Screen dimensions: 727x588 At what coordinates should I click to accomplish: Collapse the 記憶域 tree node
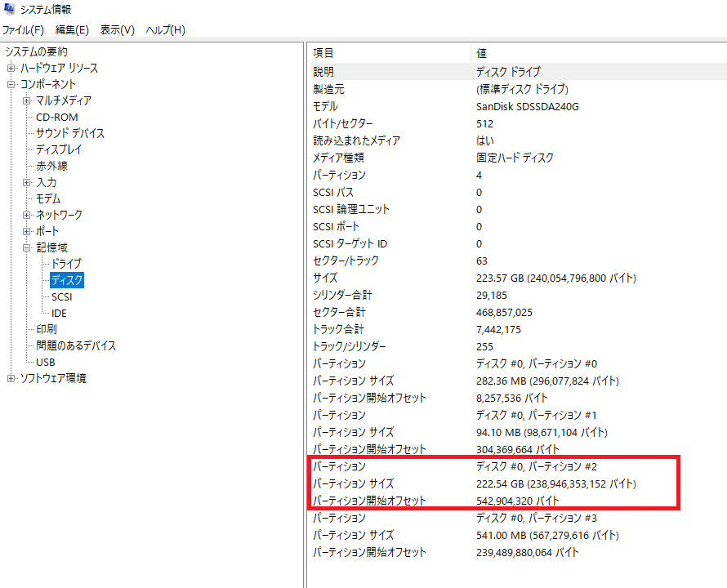27,248
